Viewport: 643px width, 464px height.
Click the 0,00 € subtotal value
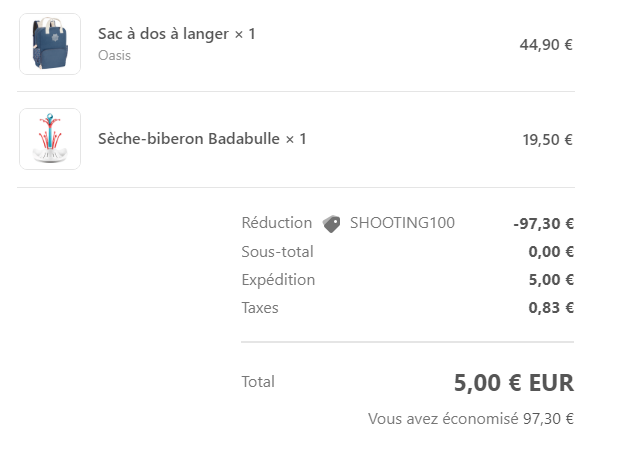click(551, 251)
